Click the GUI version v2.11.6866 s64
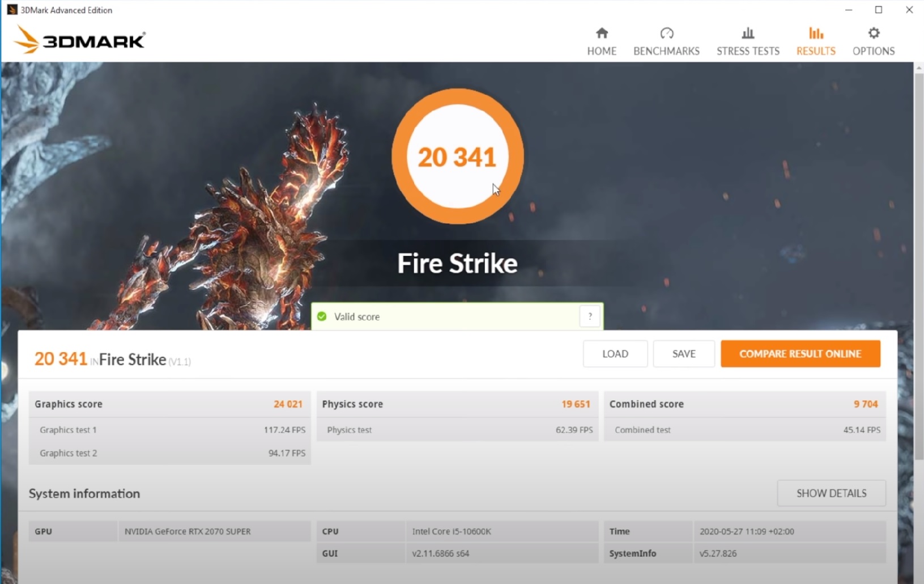This screenshot has height=584, width=924. click(441, 553)
